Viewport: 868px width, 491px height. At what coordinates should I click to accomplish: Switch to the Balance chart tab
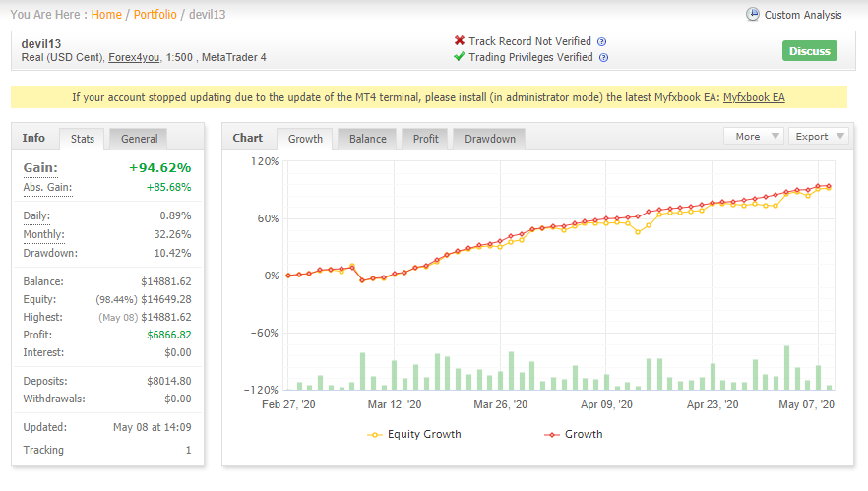tap(368, 139)
